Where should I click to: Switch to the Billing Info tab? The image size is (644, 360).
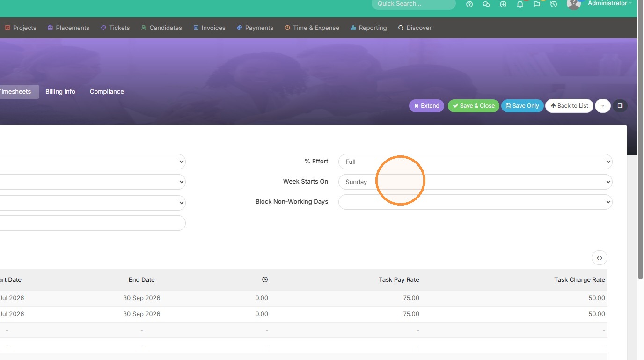coord(60,91)
